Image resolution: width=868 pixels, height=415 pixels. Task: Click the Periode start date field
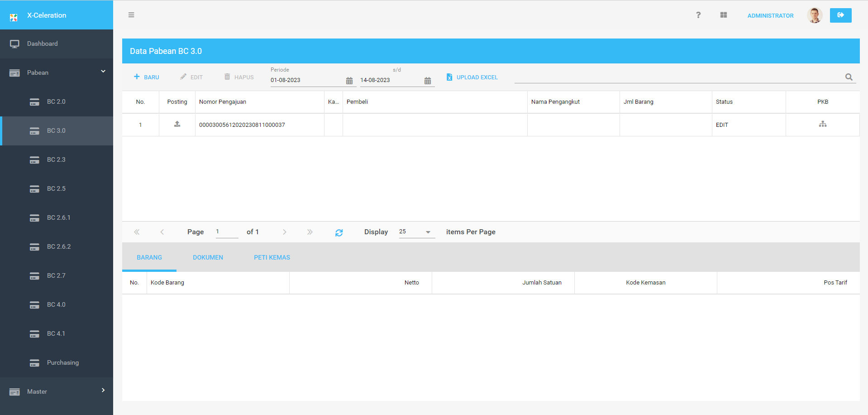[307, 80]
